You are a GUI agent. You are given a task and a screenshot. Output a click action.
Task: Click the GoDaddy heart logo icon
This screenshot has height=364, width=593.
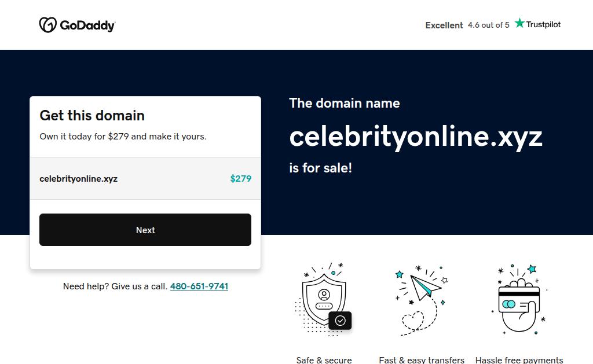[47, 25]
